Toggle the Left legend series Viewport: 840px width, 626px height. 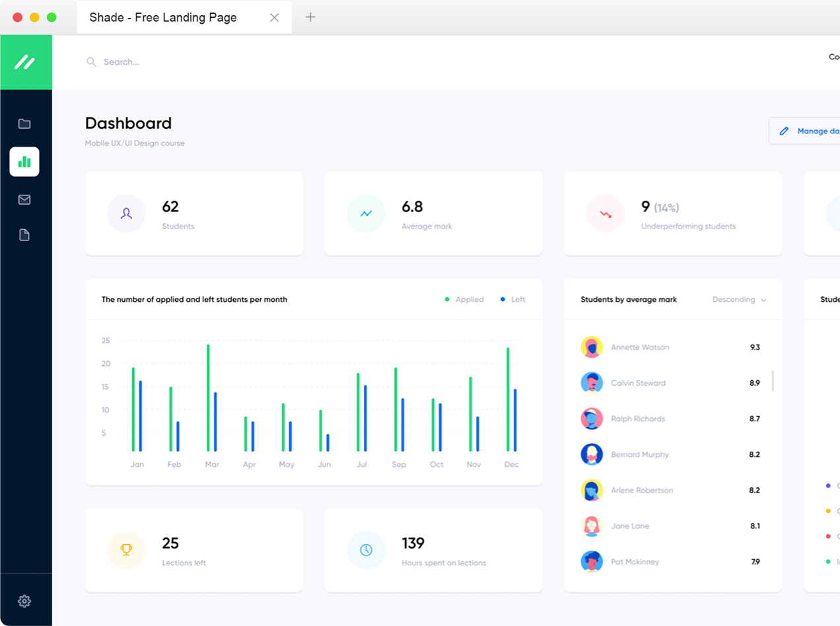click(513, 299)
